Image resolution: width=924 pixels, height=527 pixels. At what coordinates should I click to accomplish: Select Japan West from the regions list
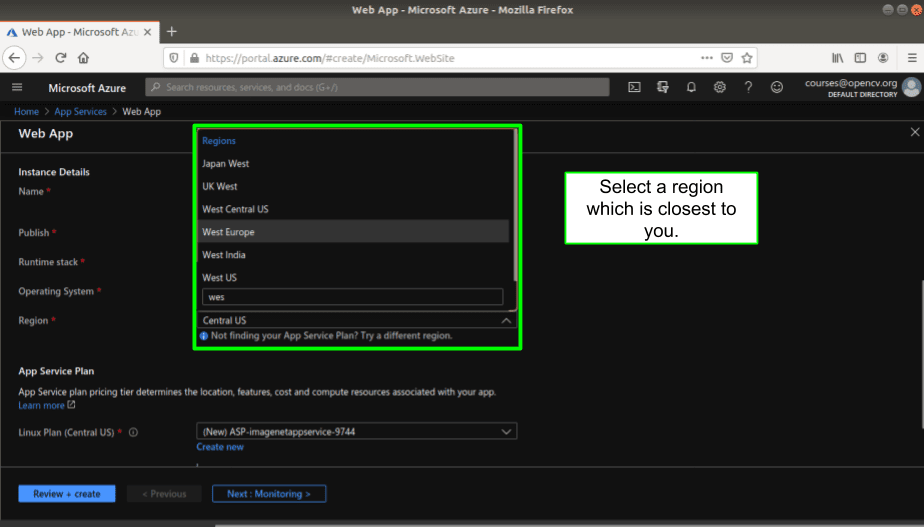354,163
